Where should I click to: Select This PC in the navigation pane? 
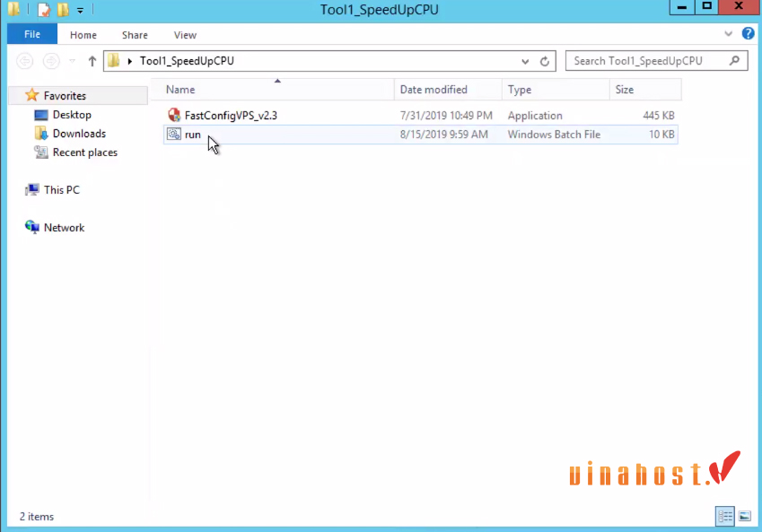(59, 189)
